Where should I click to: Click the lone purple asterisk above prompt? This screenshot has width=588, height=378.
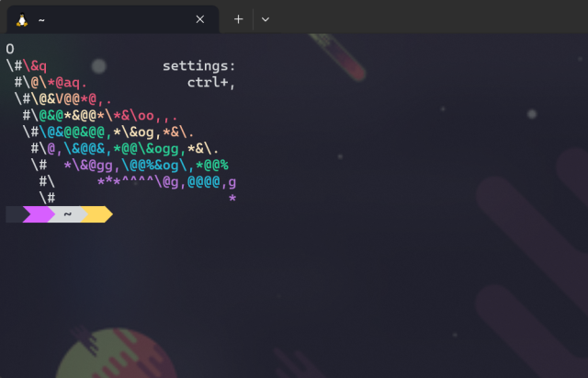[x=232, y=199]
